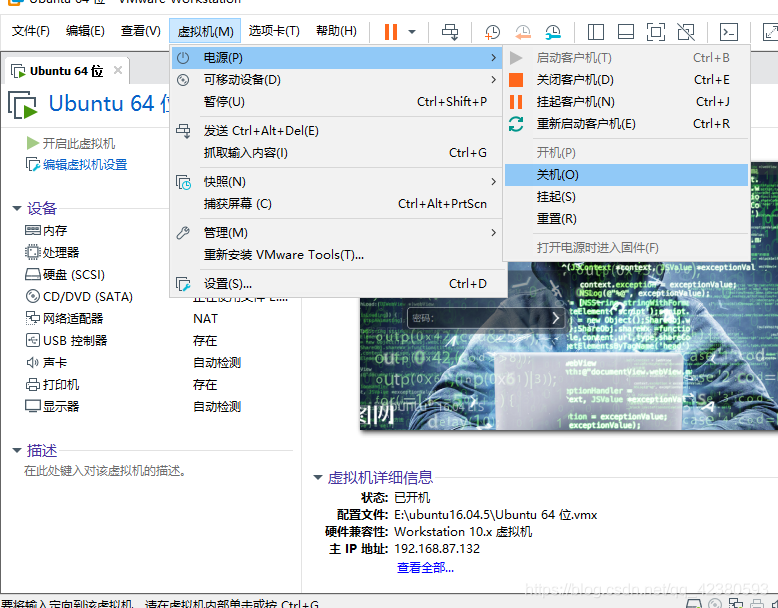The image size is (778, 608).
Task: Open the dropdown arrow next to the pause button
Action: [x=412, y=32]
